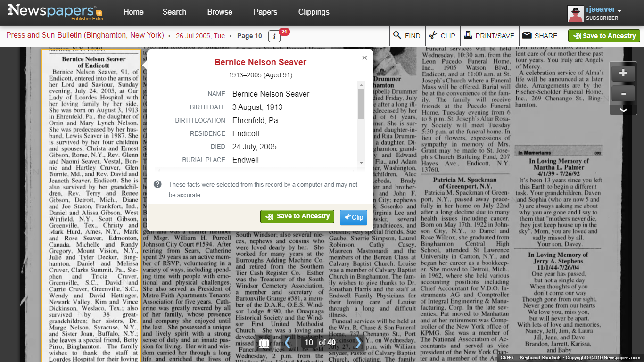Open Press and Sun-Bulletin paper link
This screenshot has width=644, height=362.
[85, 35]
